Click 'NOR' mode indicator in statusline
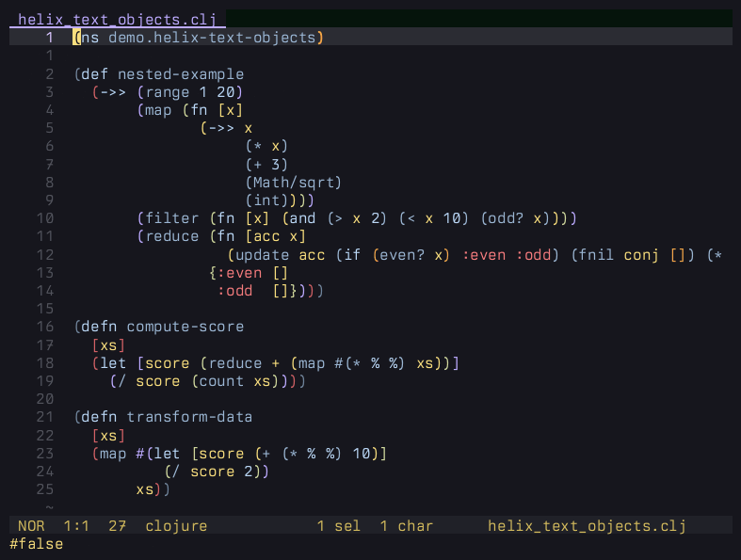 tap(31, 526)
